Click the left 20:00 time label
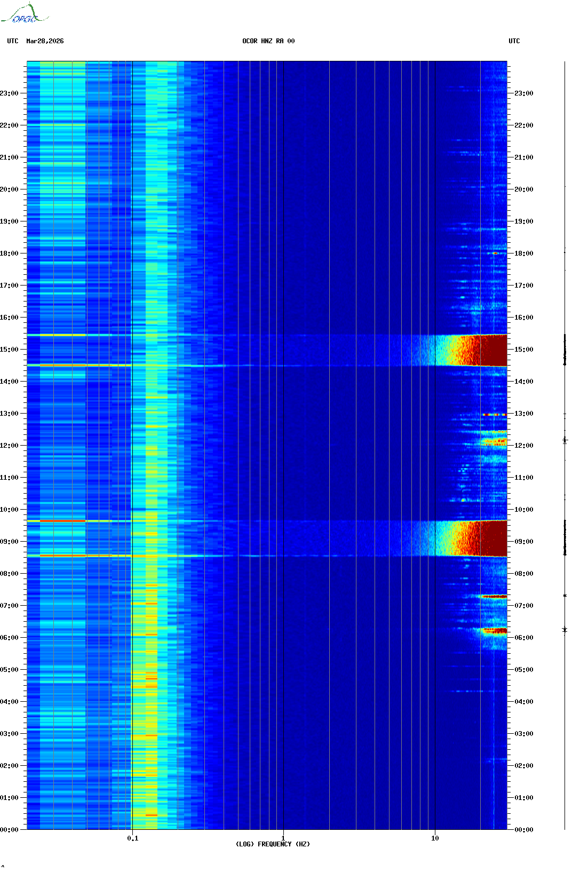The image size is (588, 872). pos(9,189)
